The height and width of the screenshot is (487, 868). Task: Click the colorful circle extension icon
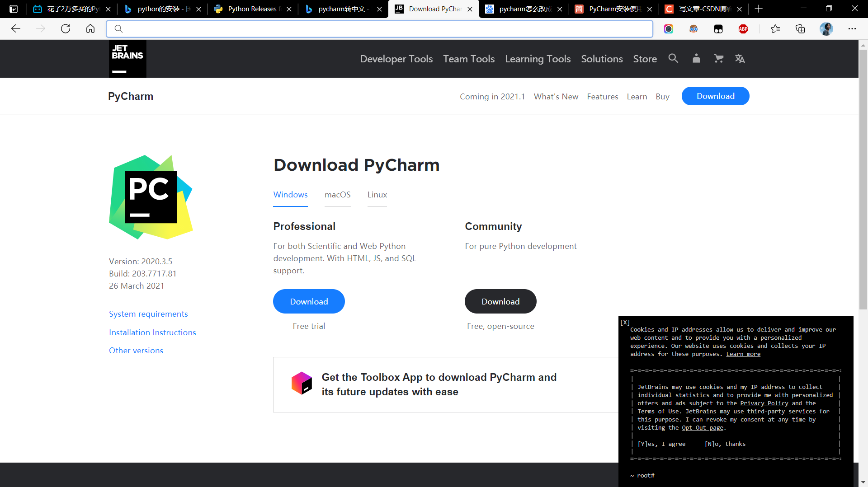point(669,29)
